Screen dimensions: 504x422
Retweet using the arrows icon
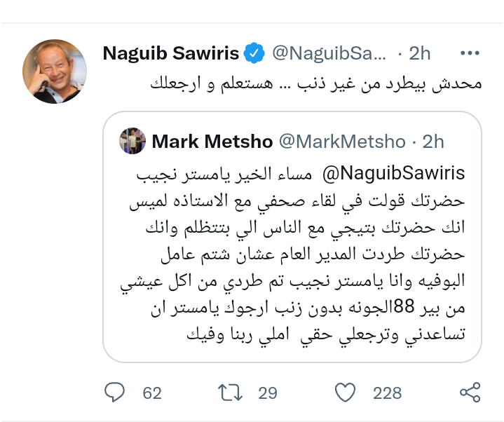[229, 393]
